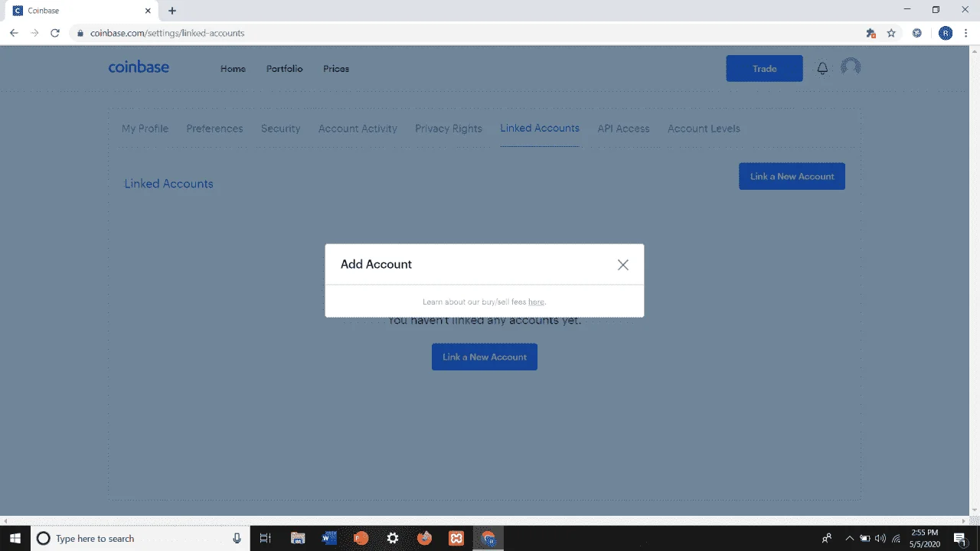Switch to Account Levels tab

point(704,129)
